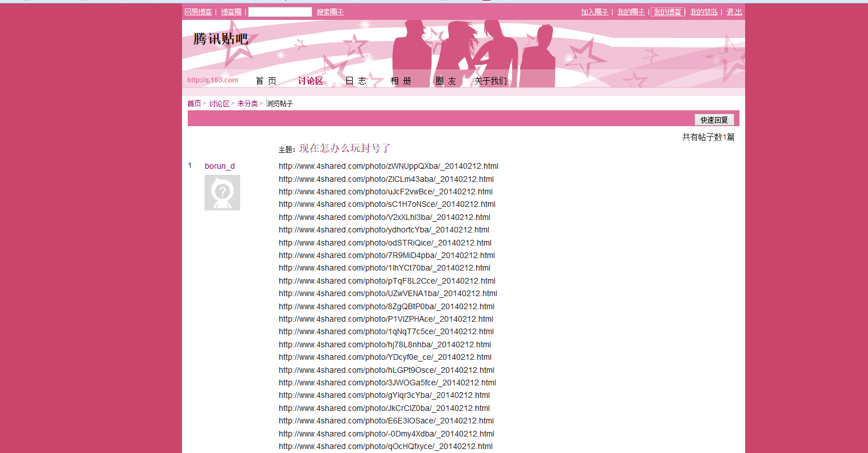Click 退出 to log out
The width and height of the screenshot is (868, 453).
pyautogui.click(x=734, y=11)
